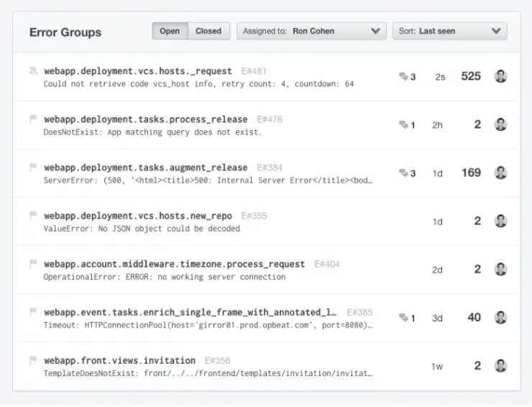Click flag icon beside process_release error

click(x=33, y=119)
